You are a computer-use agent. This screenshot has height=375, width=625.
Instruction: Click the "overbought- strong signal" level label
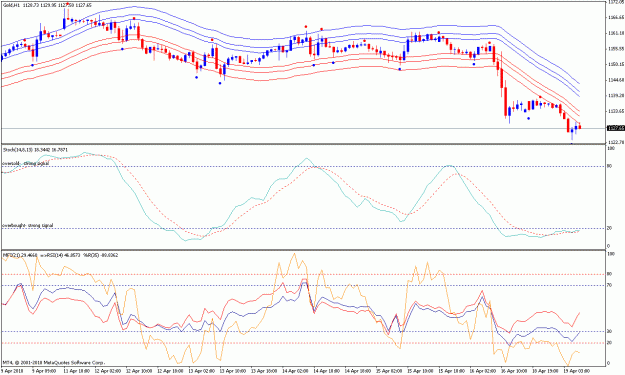(x=28, y=226)
